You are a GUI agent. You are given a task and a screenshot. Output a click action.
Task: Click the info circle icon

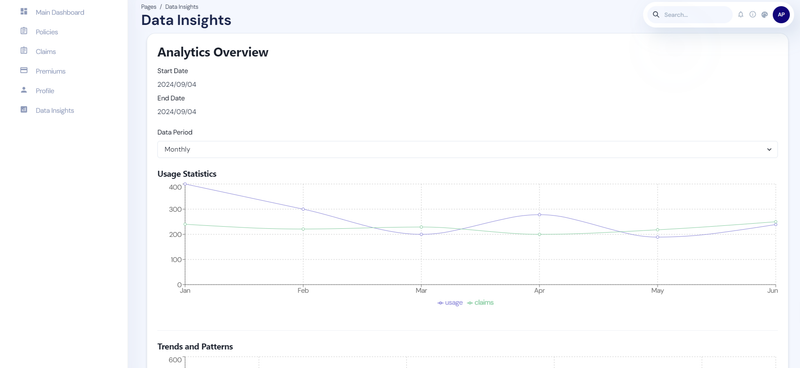tap(753, 15)
